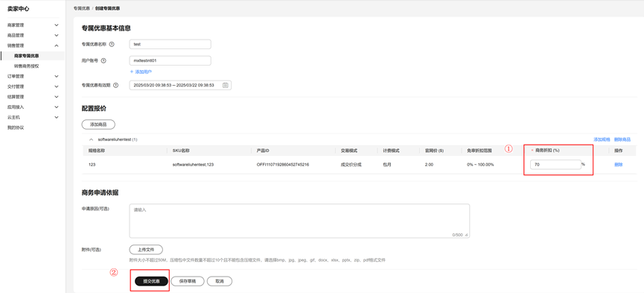Screen dimensions: 644x293
Task: Click the 2.00 official price cell
Action: coord(430,165)
